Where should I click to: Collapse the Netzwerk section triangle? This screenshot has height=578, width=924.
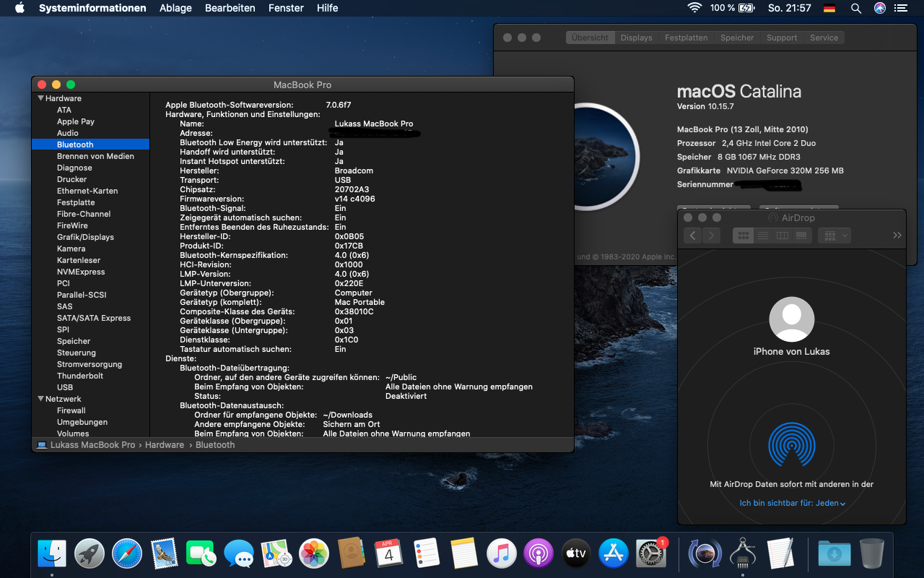pyautogui.click(x=40, y=399)
